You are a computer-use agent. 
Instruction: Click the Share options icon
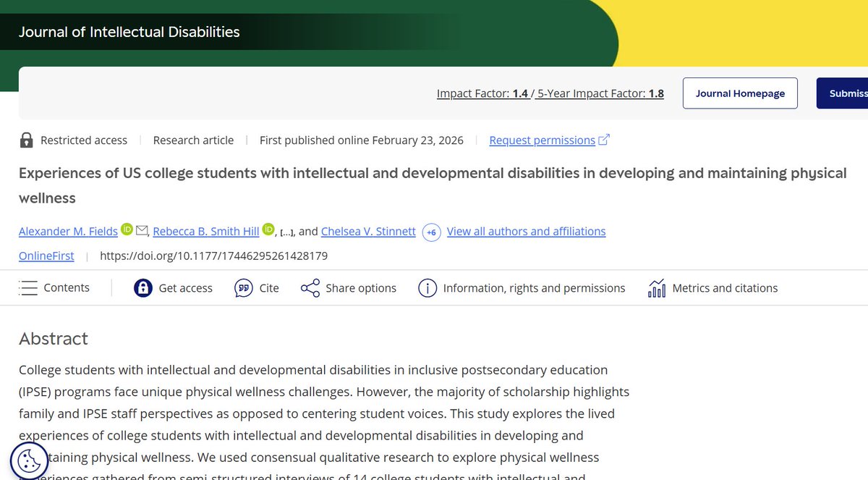[310, 288]
